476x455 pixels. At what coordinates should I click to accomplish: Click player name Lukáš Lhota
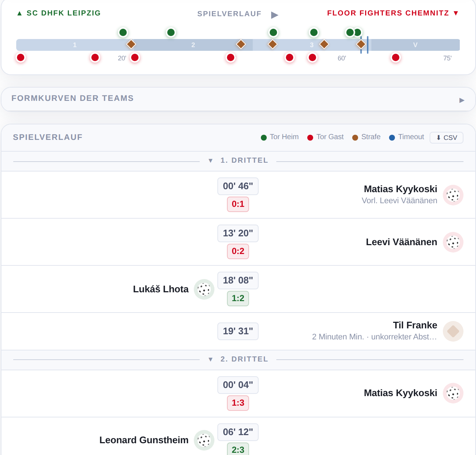[x=161, y=289]
